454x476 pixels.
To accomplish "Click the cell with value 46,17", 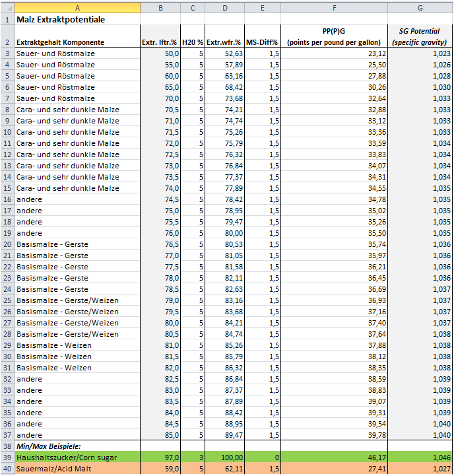I will click(334, 458).
